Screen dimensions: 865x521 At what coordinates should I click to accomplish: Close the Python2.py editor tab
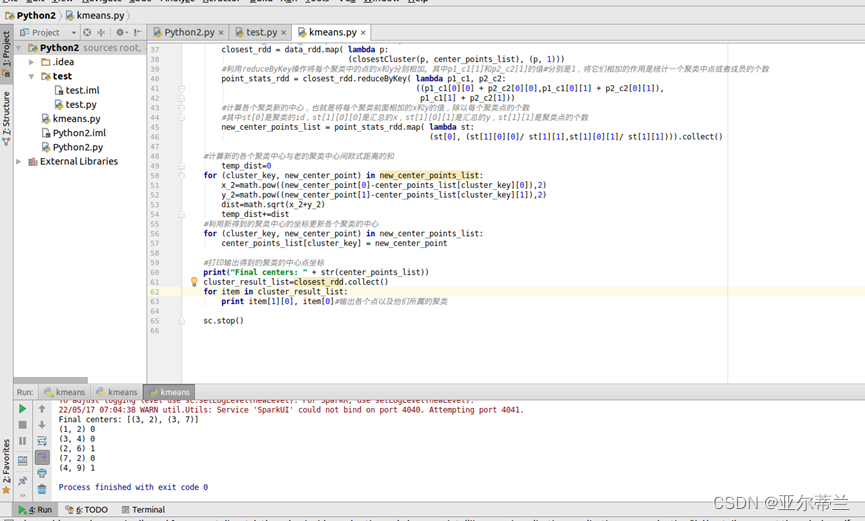(x=221, y=33)
